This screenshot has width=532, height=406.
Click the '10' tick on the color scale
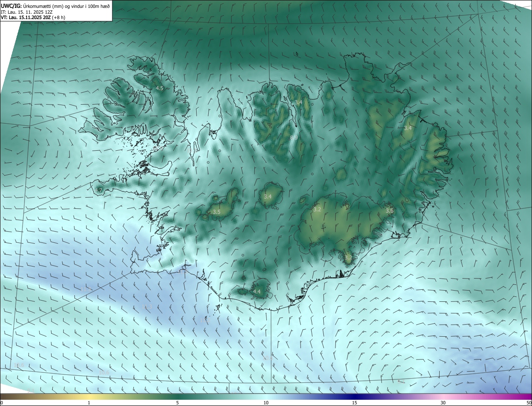click(x=266, y=403)
